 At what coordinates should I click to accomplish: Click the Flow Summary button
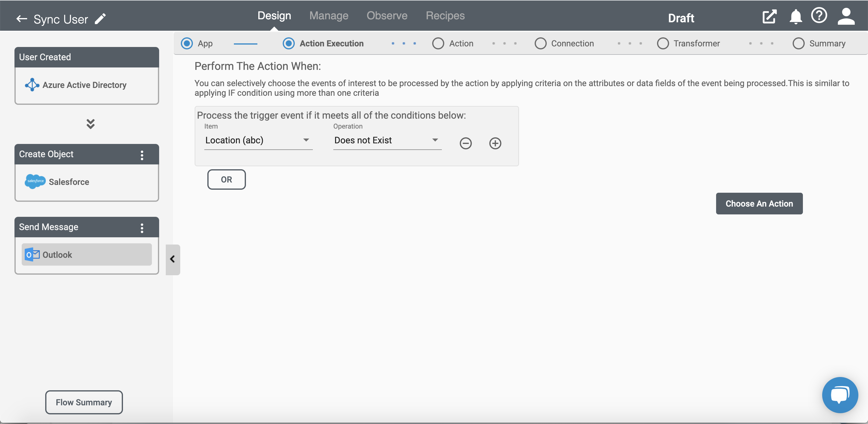[83, 401]
